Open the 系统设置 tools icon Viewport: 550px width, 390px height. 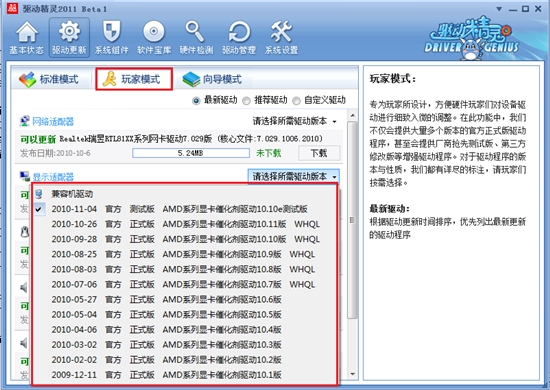(x=281, y=37)
